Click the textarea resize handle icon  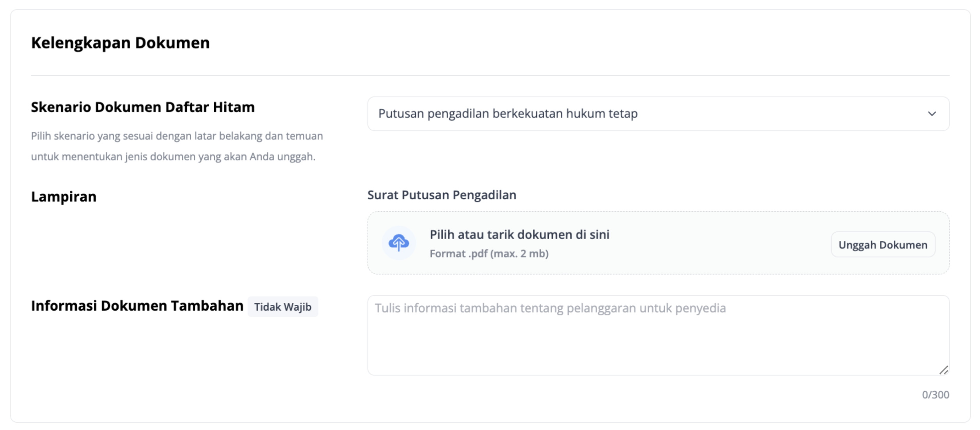pos(943,370)
